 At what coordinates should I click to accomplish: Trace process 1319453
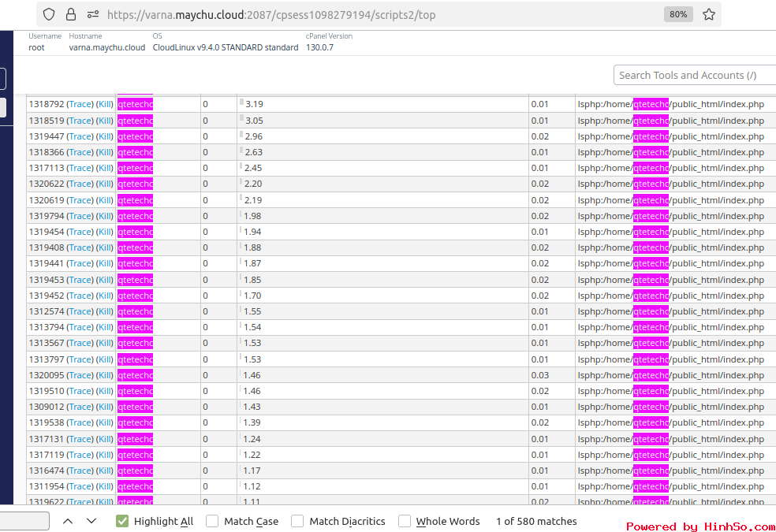(x=80, y=280)
